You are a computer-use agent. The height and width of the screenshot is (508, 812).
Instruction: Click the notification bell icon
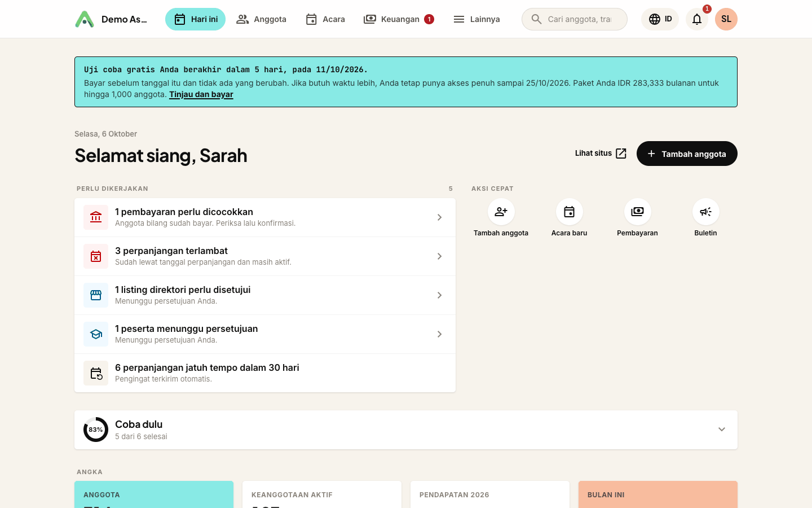pos(697,19)
